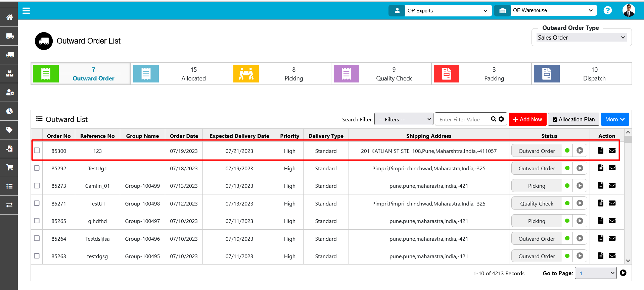644x290 pixels.
Task: Click the Allocation Plan button
Action: pos(573,119)
